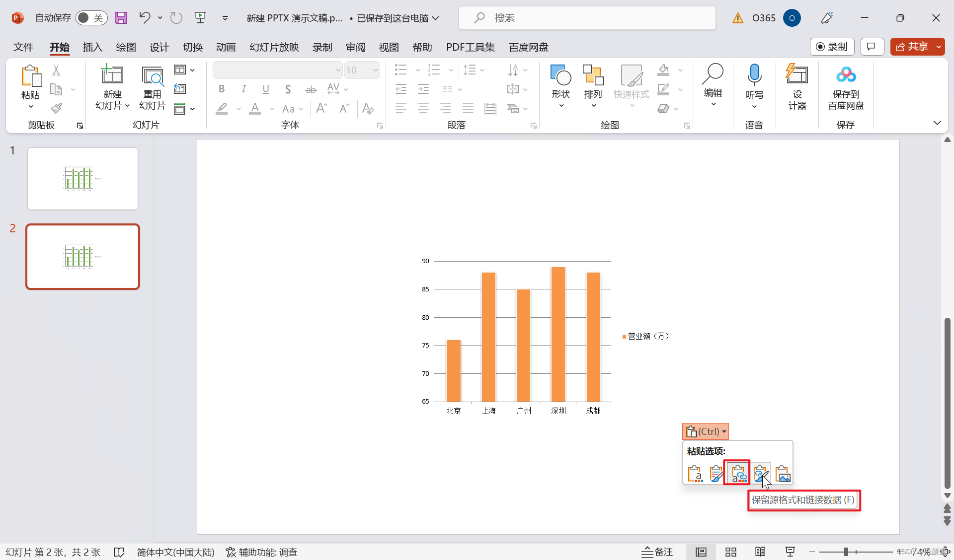
Task: Click the Format Painter brush icon
Action: pyautogui.click(x=56, y=108)
